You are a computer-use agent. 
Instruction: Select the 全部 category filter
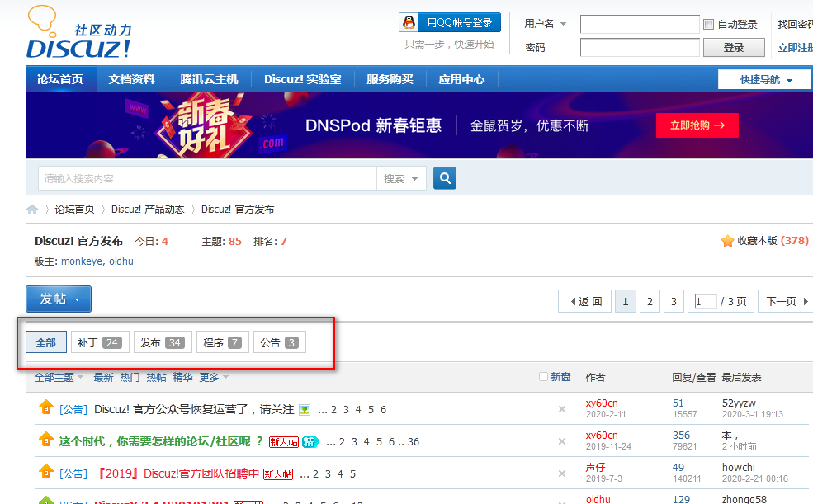pyautogui.click(x=46, y=342)
